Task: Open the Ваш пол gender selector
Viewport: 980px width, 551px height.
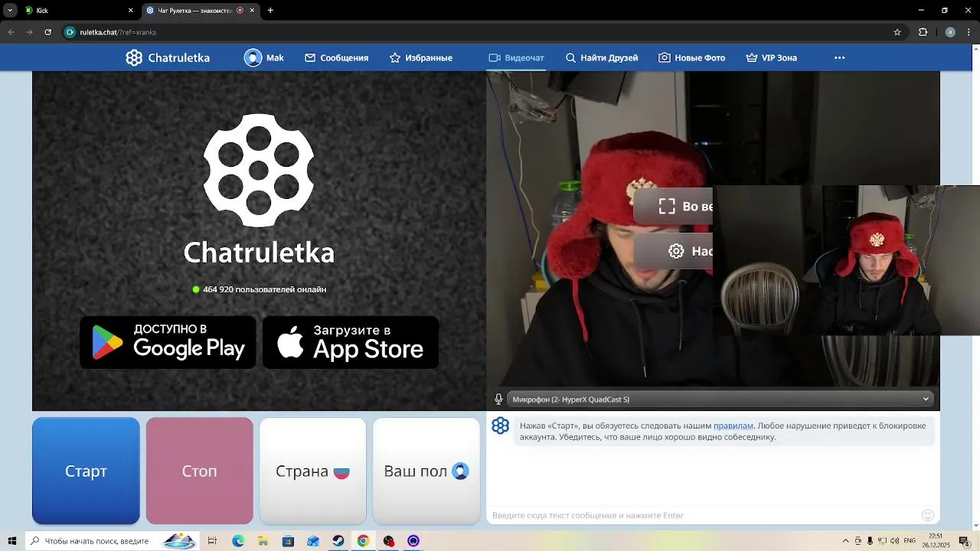Action: click(x=426, y=471)
